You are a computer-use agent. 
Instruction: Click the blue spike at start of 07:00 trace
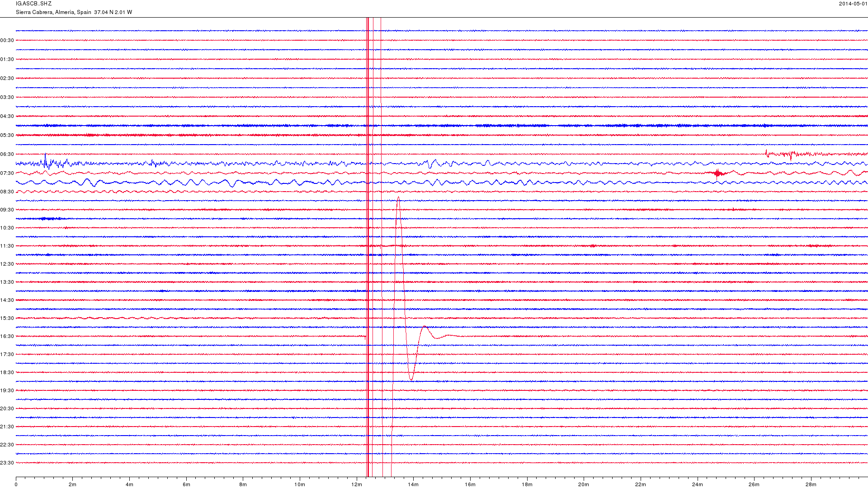click(45, 160)
